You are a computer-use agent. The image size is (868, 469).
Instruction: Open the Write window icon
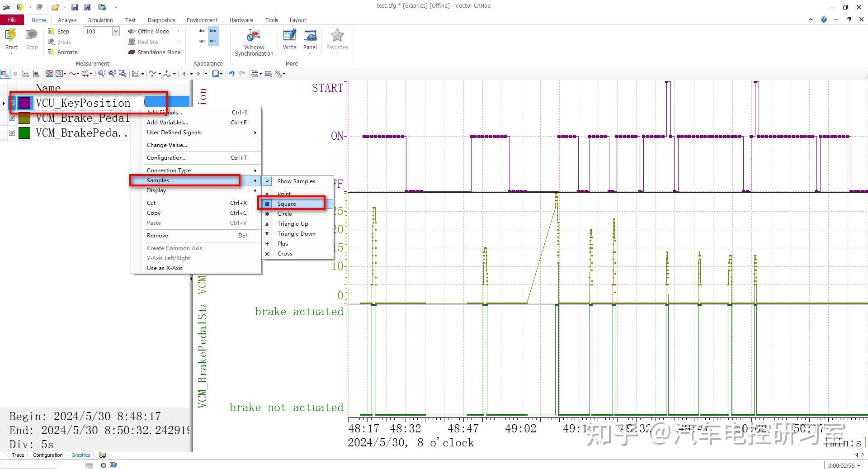tap(289, 36)
